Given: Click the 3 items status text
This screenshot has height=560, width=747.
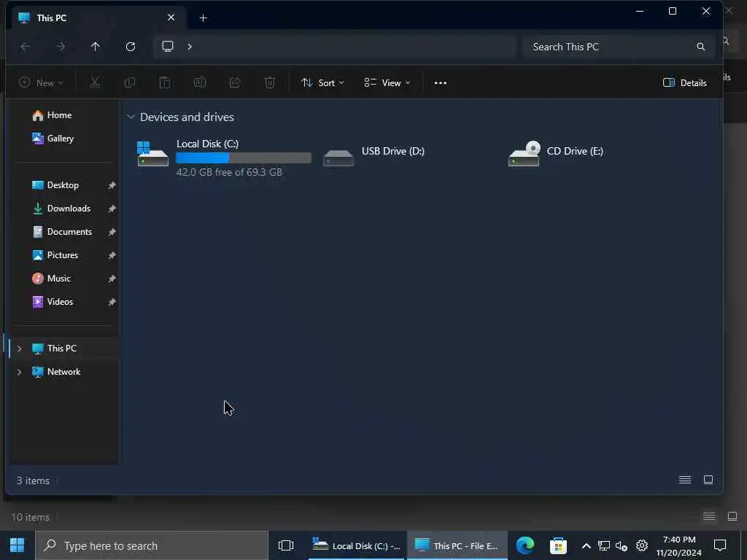Looking at the screenshot, I should [x=33, y=481].
